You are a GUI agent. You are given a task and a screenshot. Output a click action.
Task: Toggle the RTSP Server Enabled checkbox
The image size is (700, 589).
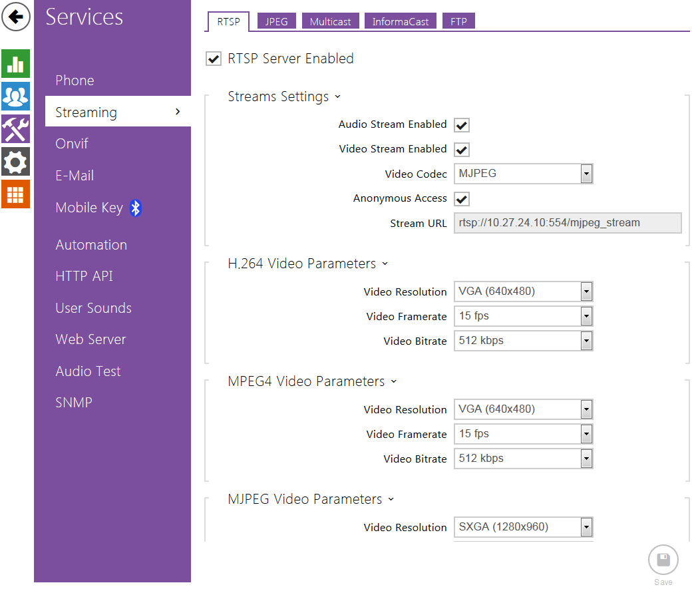point(214,59)
